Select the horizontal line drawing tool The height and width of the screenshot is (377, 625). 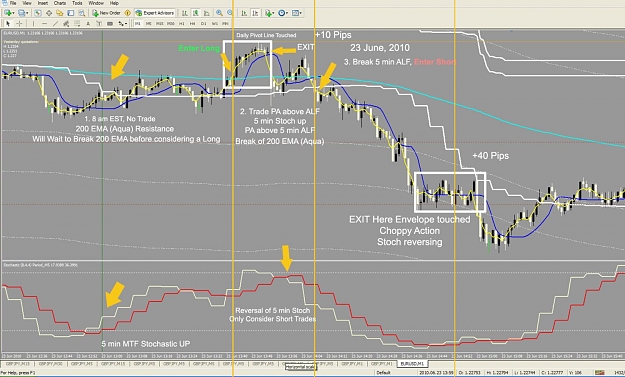point(44,24)
